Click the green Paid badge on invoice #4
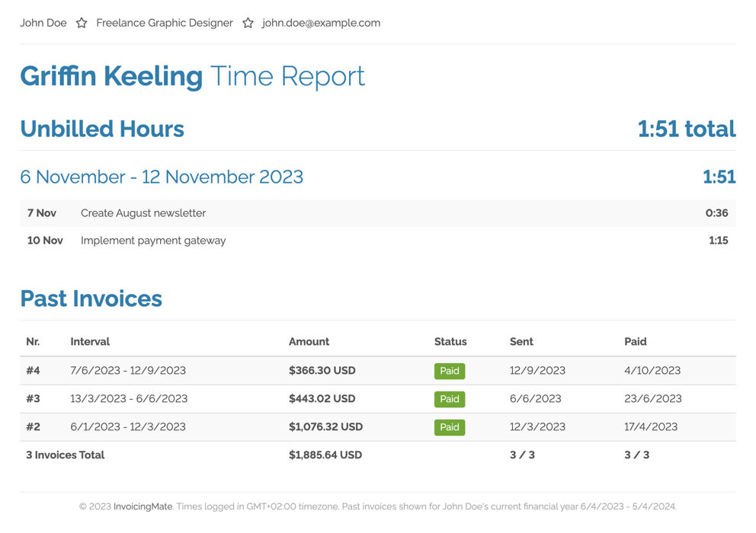Image resolution: width=756 pixels, height=533 pixels. pyautogui.click(x=450, y=371)
